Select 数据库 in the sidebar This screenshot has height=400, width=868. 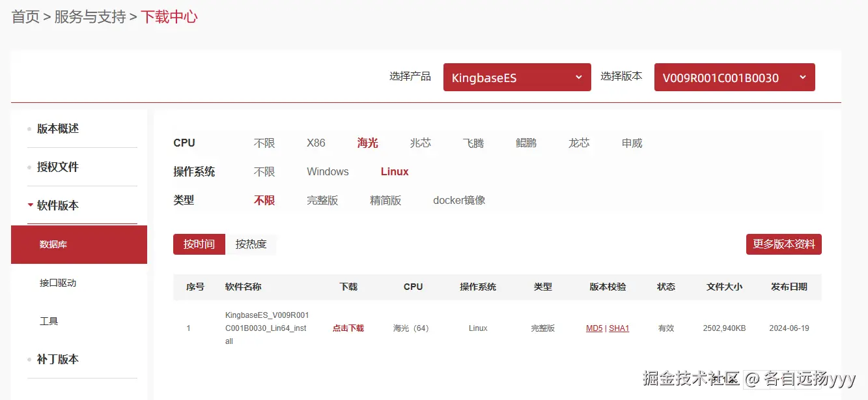point(79,245)
